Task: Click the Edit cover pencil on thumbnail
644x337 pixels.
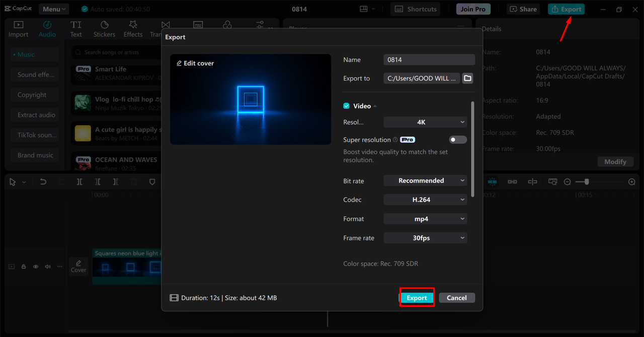Action: 179,63
